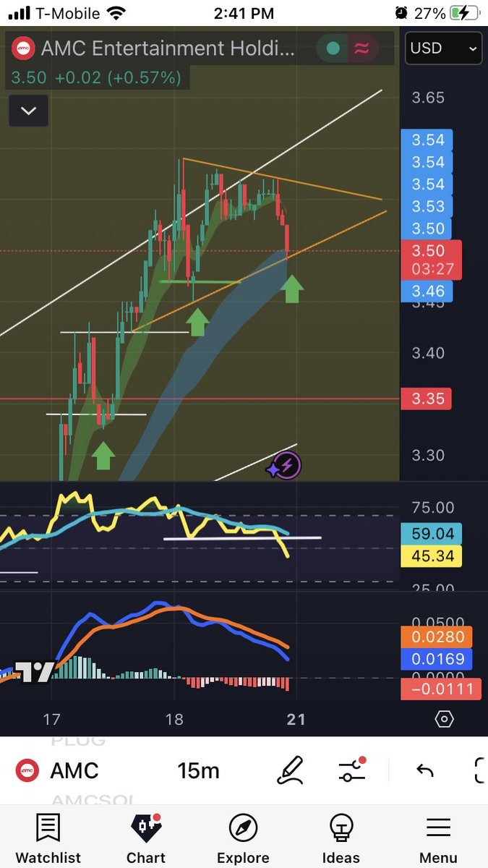Open the Watchlist tab
Screen dimensions: 488x868
48,838
